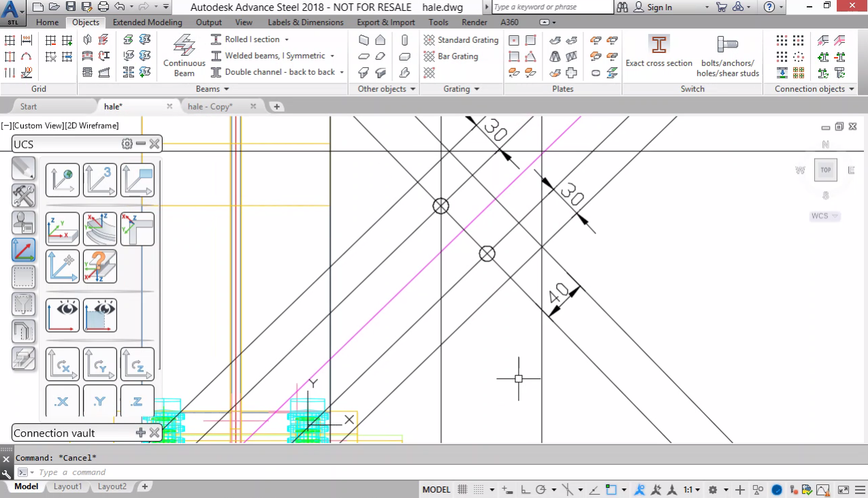868x498 pixels.
Task: Click the UCS at curved beam icon
Action: pyautogui.click(x=100, y=229)
